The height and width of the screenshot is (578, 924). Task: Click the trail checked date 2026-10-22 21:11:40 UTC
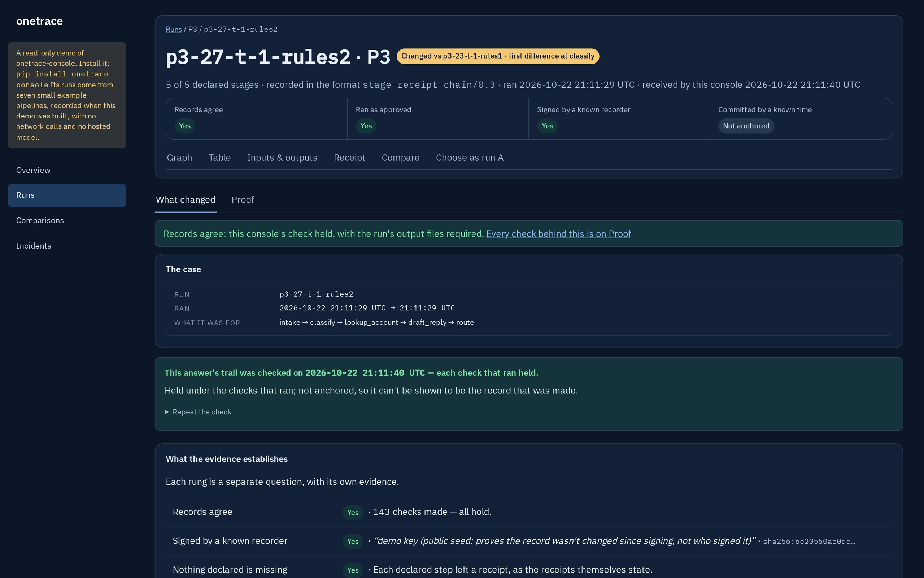coord(365,373)
